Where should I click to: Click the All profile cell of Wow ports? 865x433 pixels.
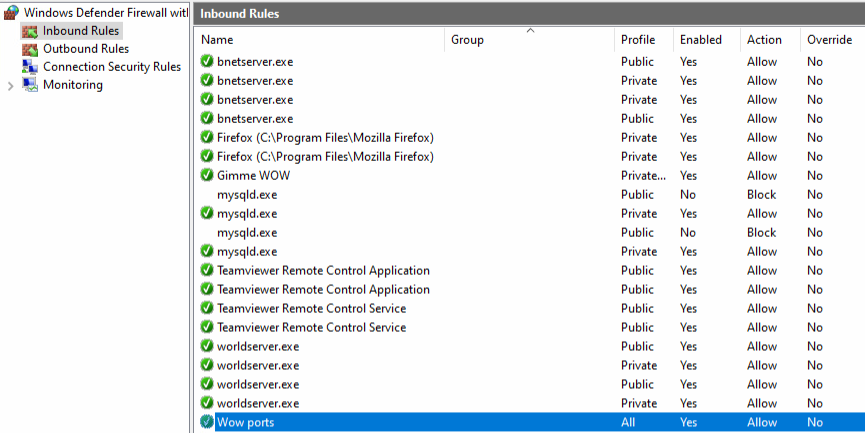click(x=628, y=423)
